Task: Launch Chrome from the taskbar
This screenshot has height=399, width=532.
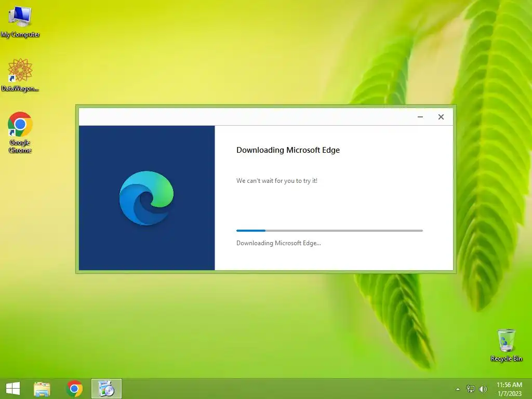Action: click(74, 389)
